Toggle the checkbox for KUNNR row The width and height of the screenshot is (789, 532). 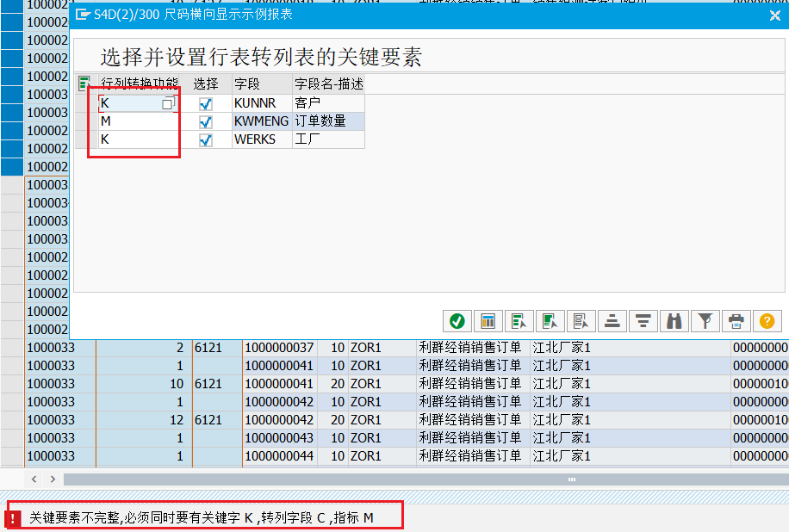[x=205, y=103]
